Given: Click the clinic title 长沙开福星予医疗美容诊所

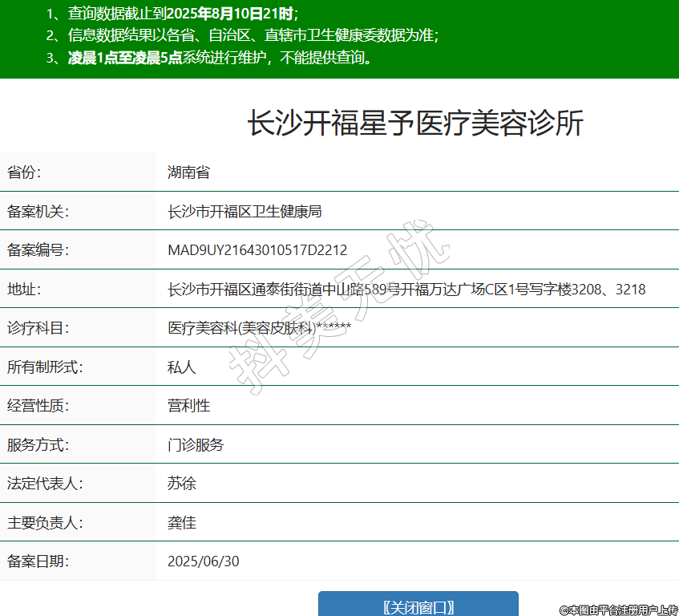Looking at the screenshot, I should (x=415, y=124).
